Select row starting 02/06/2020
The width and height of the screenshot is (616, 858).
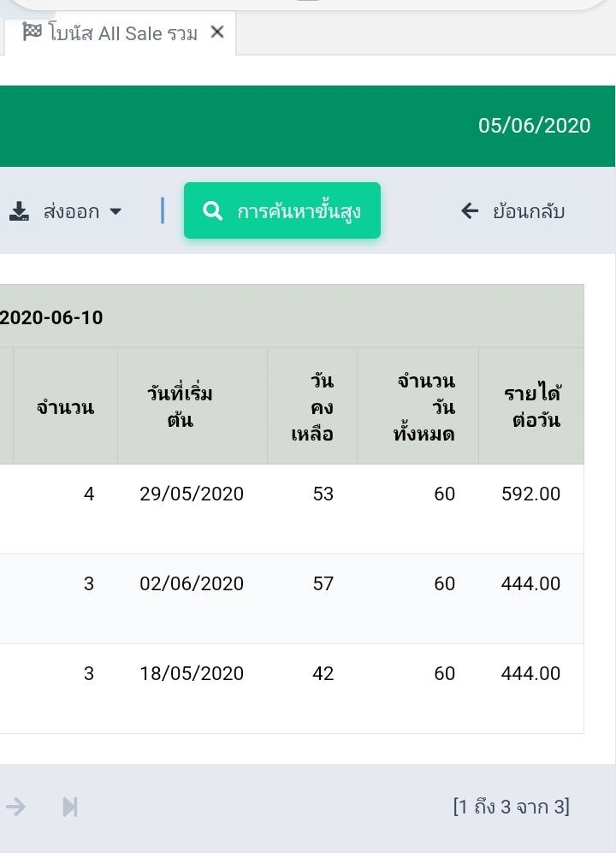(x=292, y=599)
